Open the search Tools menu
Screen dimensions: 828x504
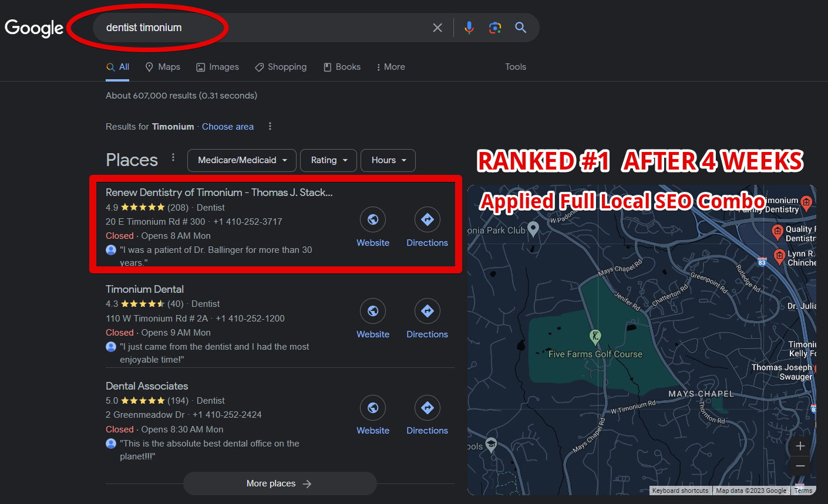516,67
